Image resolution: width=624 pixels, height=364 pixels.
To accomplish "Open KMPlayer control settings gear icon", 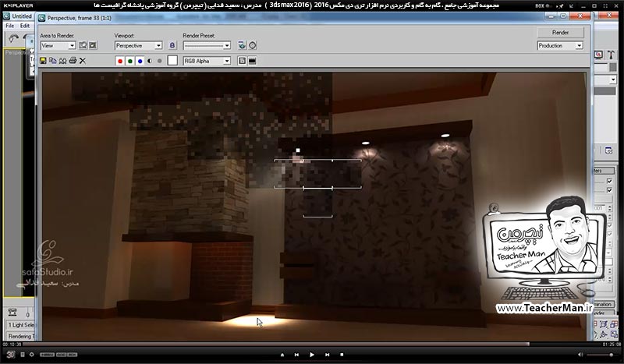I will coord(31,355).
